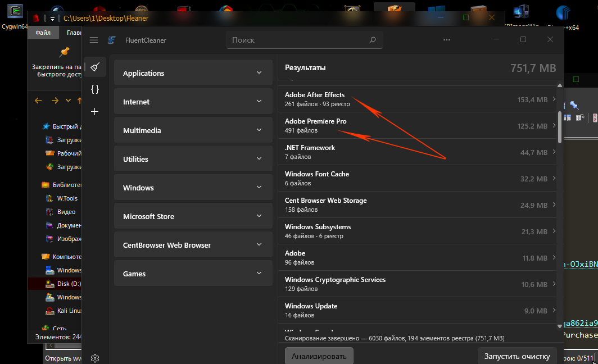Expand the Internet category
This screenshot has width=598, height=364.
point(193,101)
